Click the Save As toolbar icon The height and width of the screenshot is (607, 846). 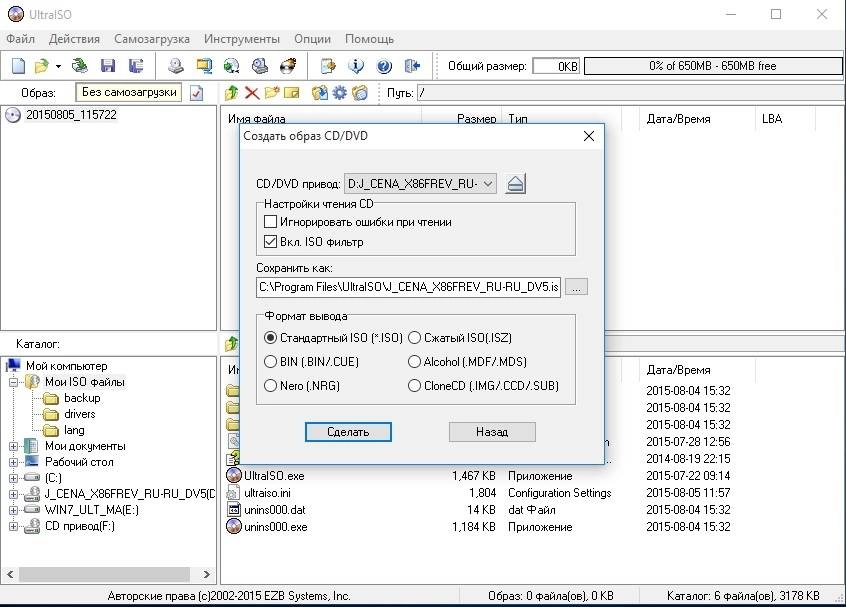coord(135,66)
